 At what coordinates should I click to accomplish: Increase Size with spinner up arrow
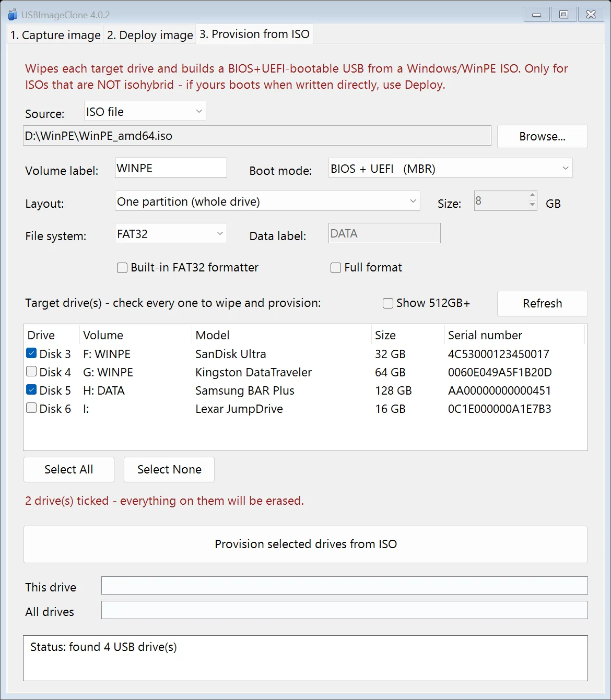[x=532, y=196]
